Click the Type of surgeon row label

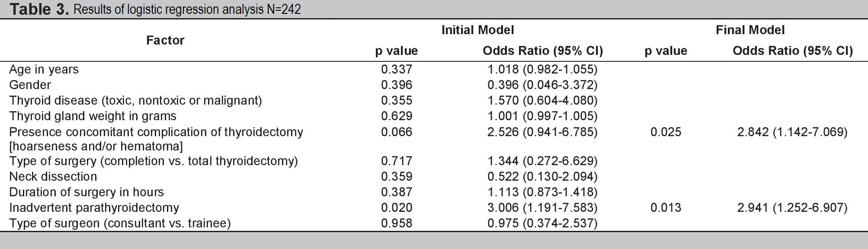pyautogui.click(x=120, y=223)
